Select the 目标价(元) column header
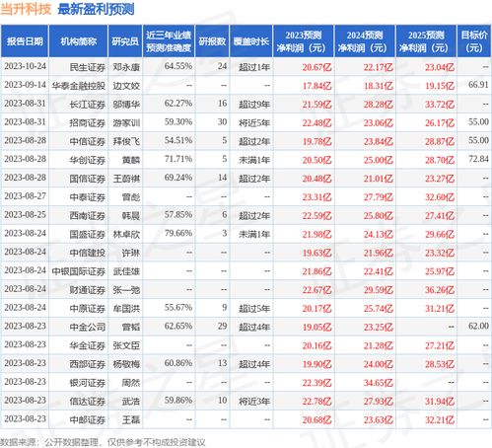The height and width of the screenshot is (448, 492). 474,41
